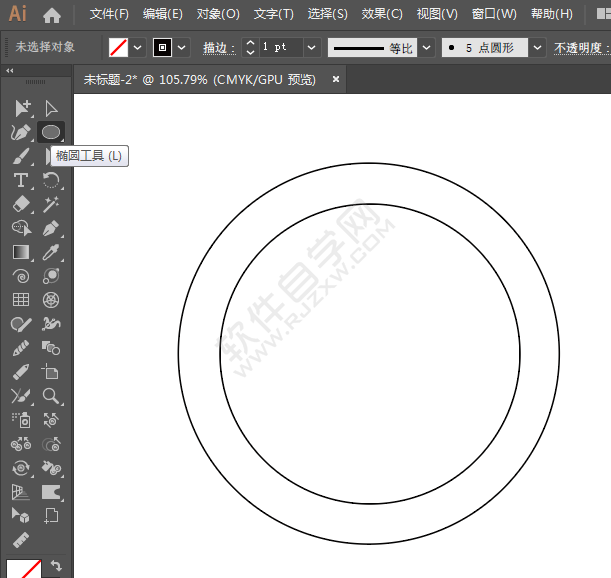Activate the Zoom magnifier tool
This screenshot has height=578, width=611.
(51, 396)
